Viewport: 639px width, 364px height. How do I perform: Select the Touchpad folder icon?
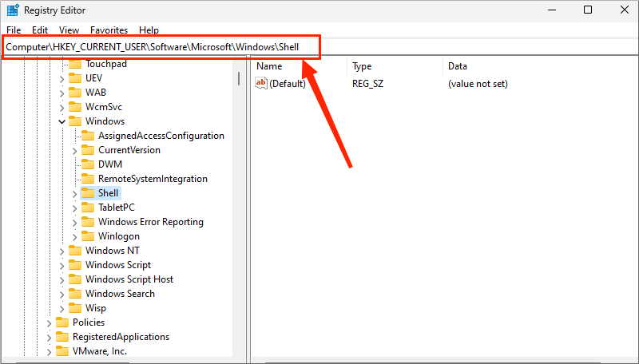[75, 64]
